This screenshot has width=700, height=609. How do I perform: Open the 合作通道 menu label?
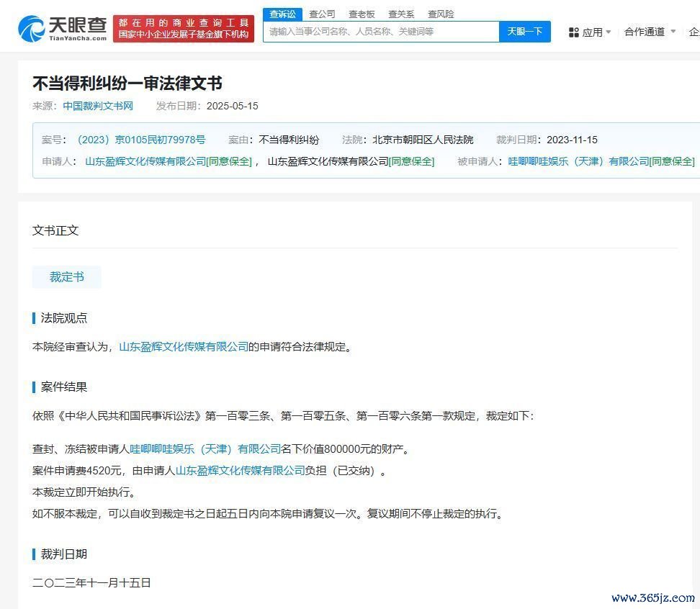tap(645, 32)
